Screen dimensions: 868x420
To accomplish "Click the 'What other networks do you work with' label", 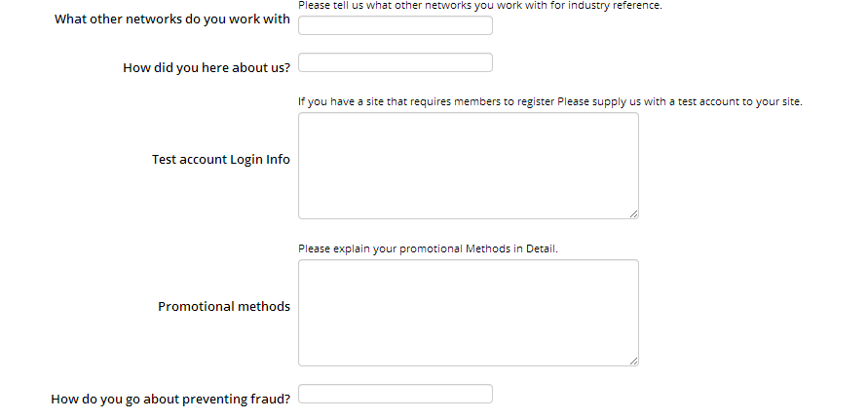I will (x=171, y=19).
